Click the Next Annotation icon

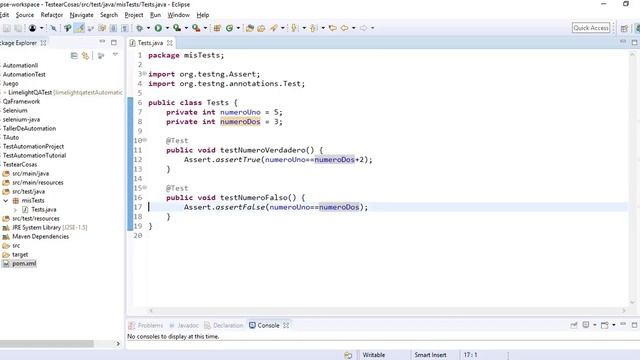coord(294,28)
